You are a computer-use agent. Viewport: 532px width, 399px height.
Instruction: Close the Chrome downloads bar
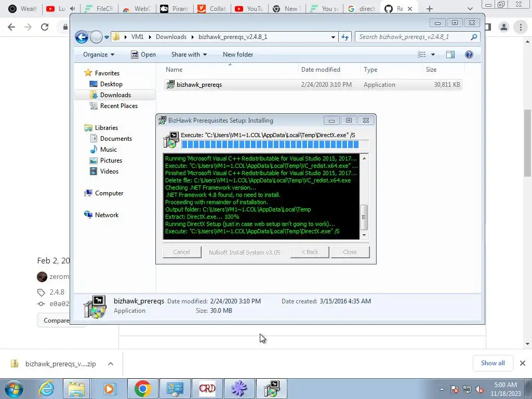pyautogui.click(x=523, y=363)
